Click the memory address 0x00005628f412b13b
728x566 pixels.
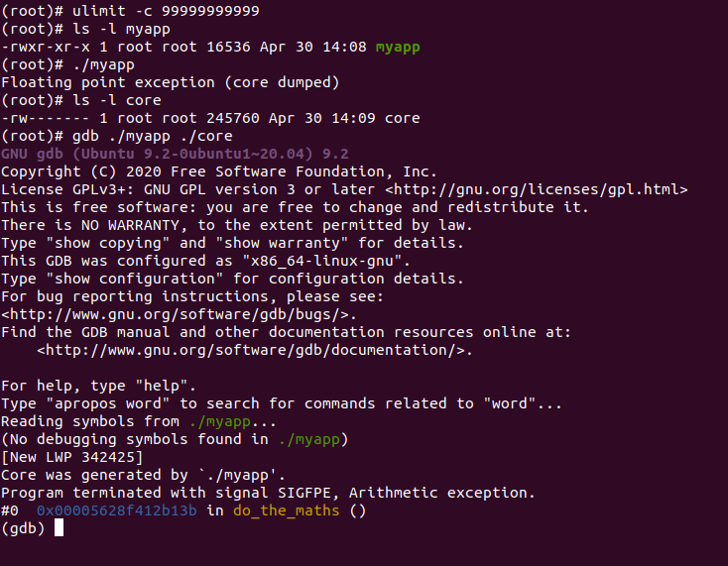[117, 510]
